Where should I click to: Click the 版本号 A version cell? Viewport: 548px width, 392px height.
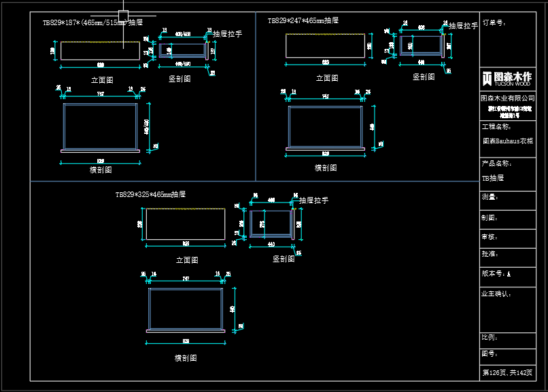point(508,277)
